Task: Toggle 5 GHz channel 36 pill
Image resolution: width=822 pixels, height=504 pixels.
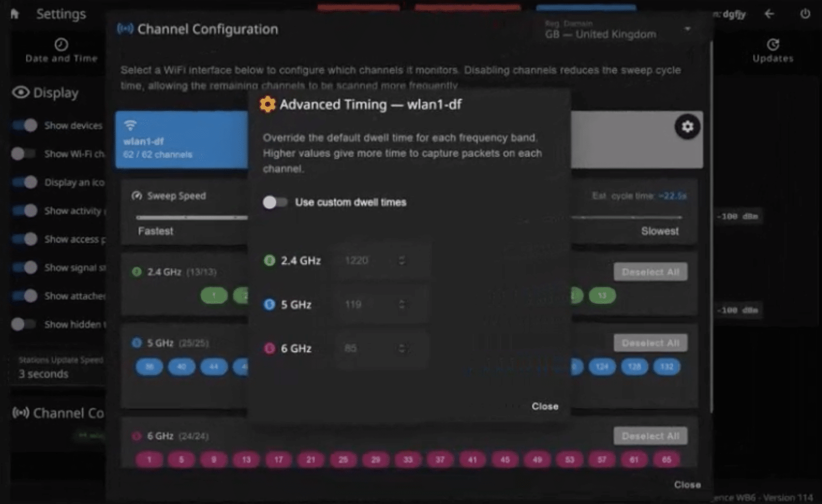Action: (x=149, y=366)
